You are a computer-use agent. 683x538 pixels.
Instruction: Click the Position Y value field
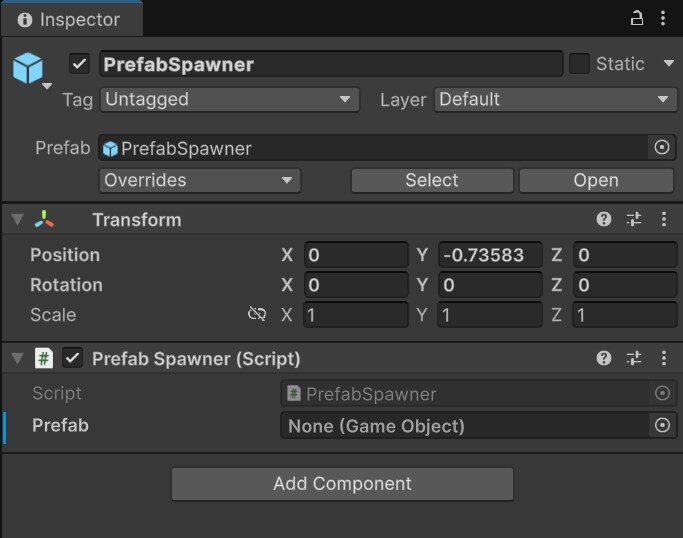[x=490, y=255]
